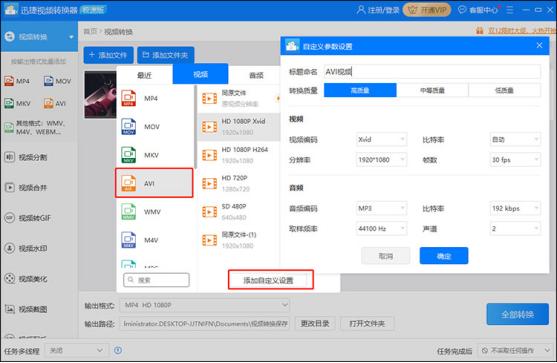Open 视频美化 tool in sidebar
This screenshot has width=557, height=363.
[x=26, y=279]
